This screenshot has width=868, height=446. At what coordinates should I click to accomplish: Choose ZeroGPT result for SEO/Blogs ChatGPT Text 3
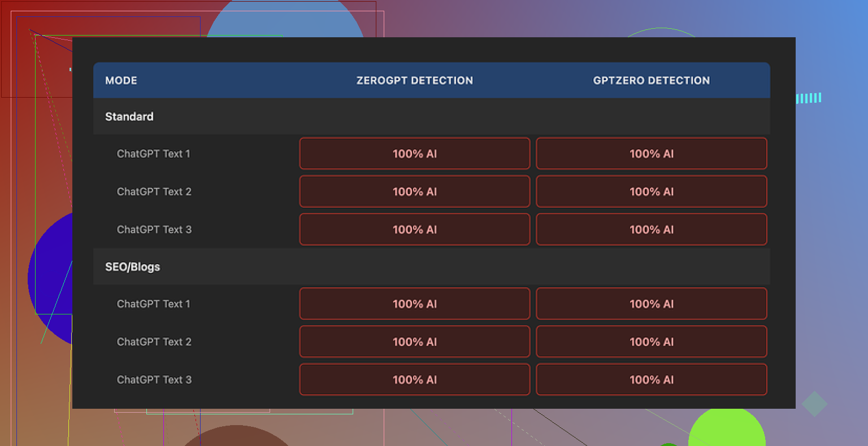point(414,379)
